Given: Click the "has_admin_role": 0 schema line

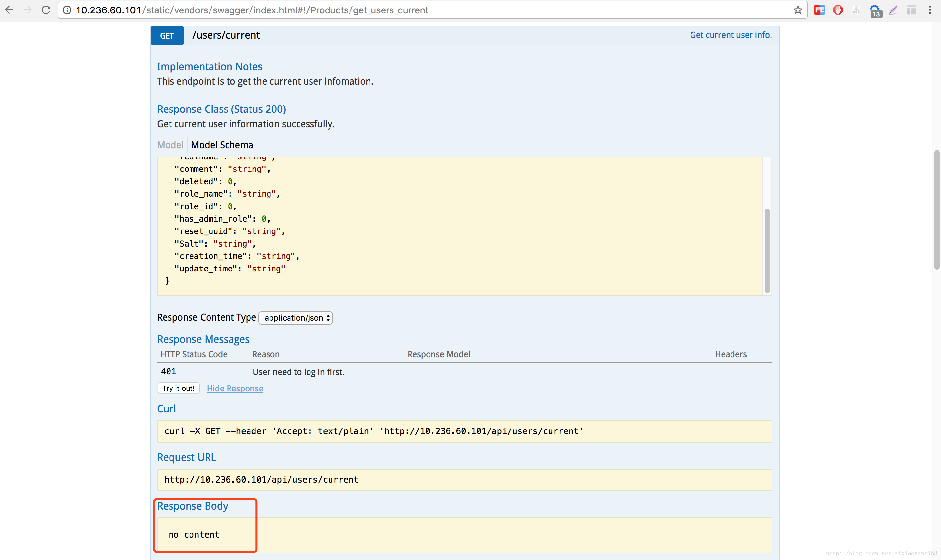Looking at the screenshot, I should 222,219.
